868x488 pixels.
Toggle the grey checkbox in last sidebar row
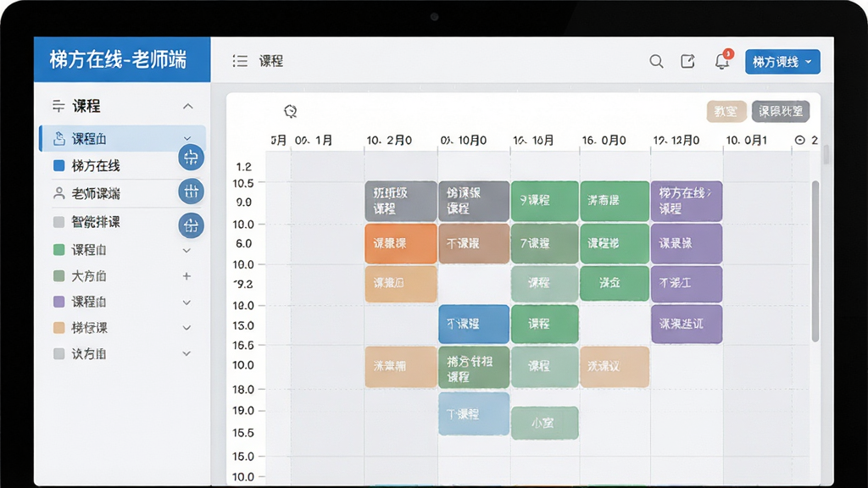(58, 353)
